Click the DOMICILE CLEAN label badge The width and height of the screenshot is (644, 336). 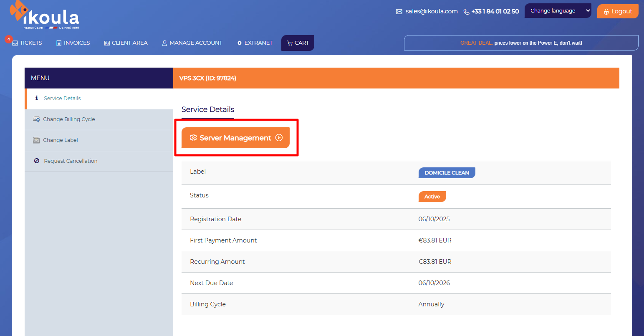click(x=447, y=173)
